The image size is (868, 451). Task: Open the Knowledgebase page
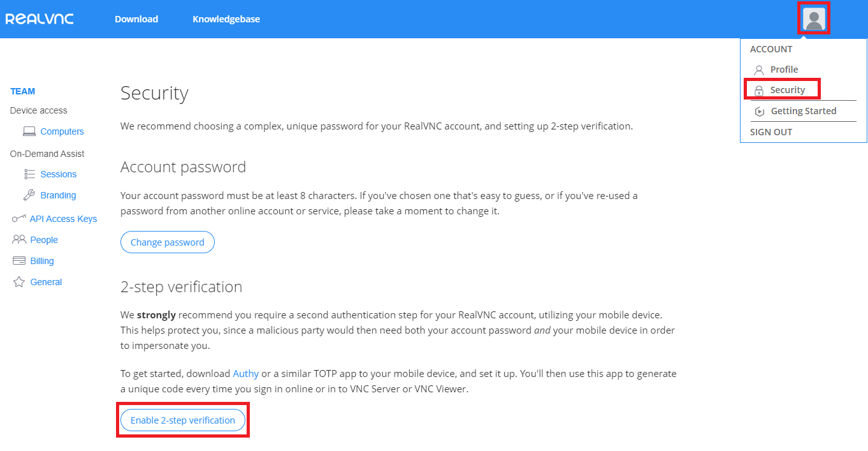[x=226, y=18]
